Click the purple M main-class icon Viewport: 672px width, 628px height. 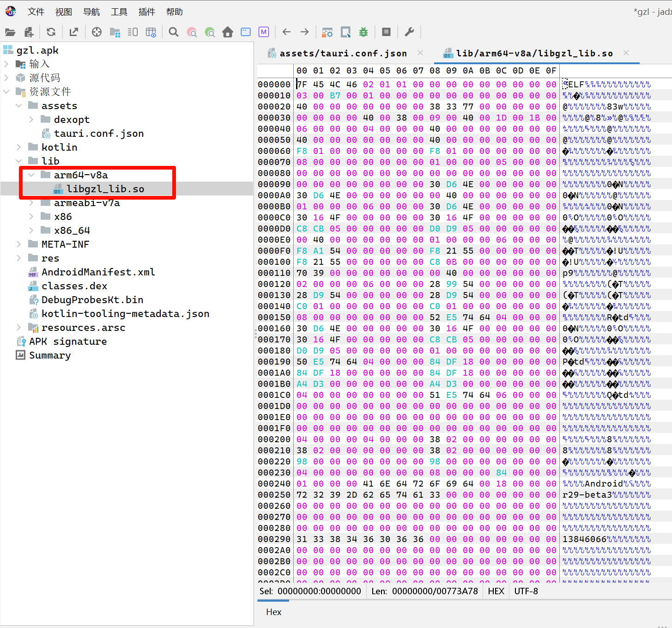(x=264, y=32)
